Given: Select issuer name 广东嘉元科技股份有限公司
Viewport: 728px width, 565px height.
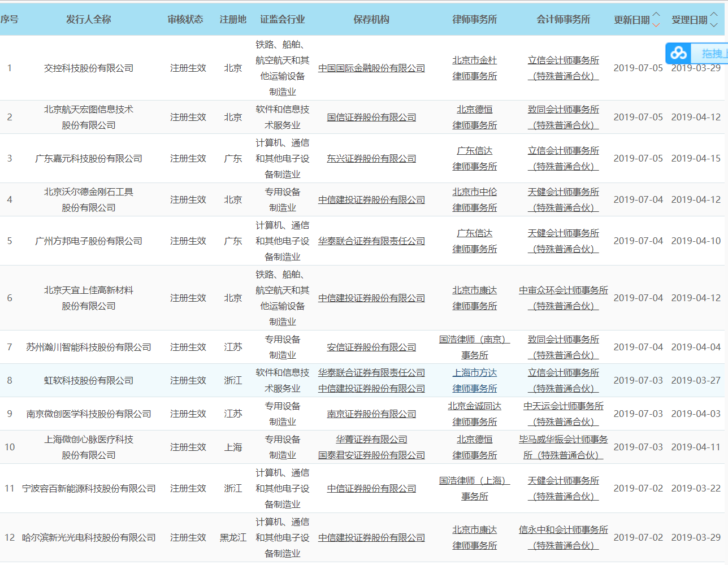Looking at the screenshot, I should [89, 158].
